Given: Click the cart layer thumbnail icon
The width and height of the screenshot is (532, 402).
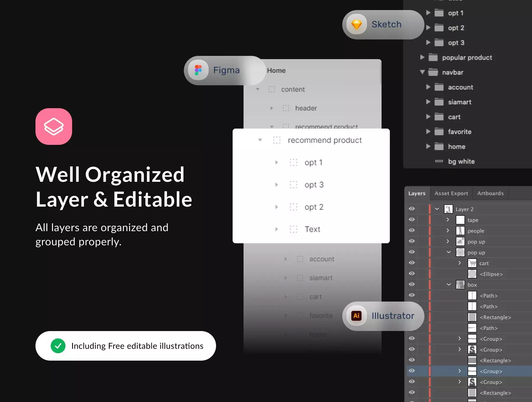Looking at the screenshot, I should [472, 263].
